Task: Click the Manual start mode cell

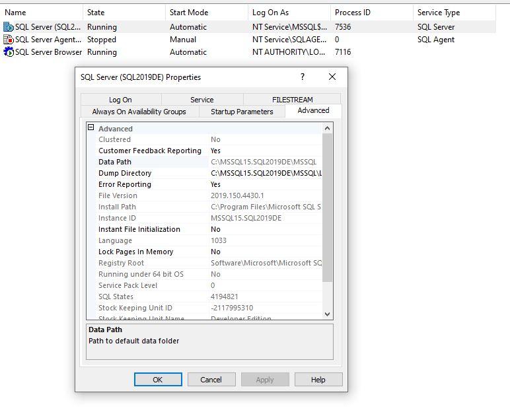Action: [183, 40]
